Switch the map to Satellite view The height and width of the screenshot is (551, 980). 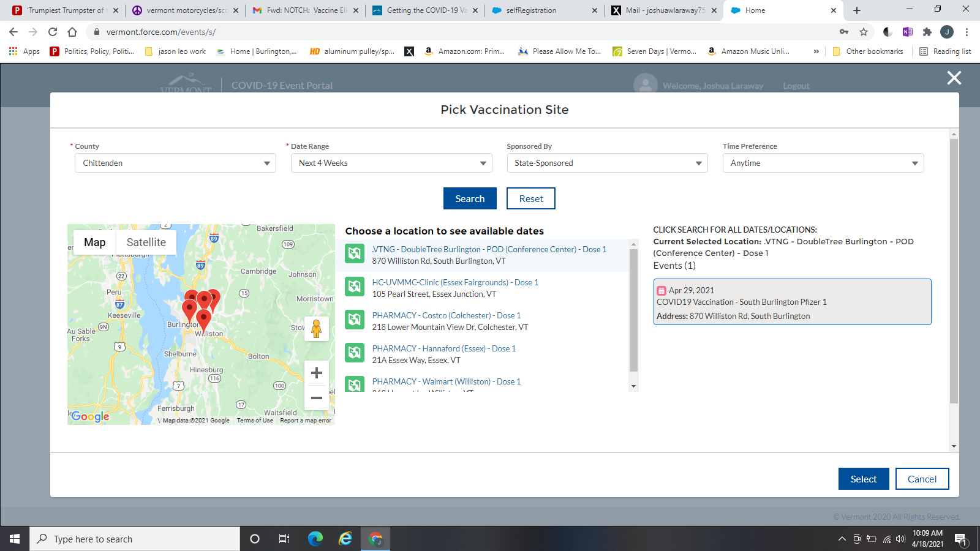point(146,242)
